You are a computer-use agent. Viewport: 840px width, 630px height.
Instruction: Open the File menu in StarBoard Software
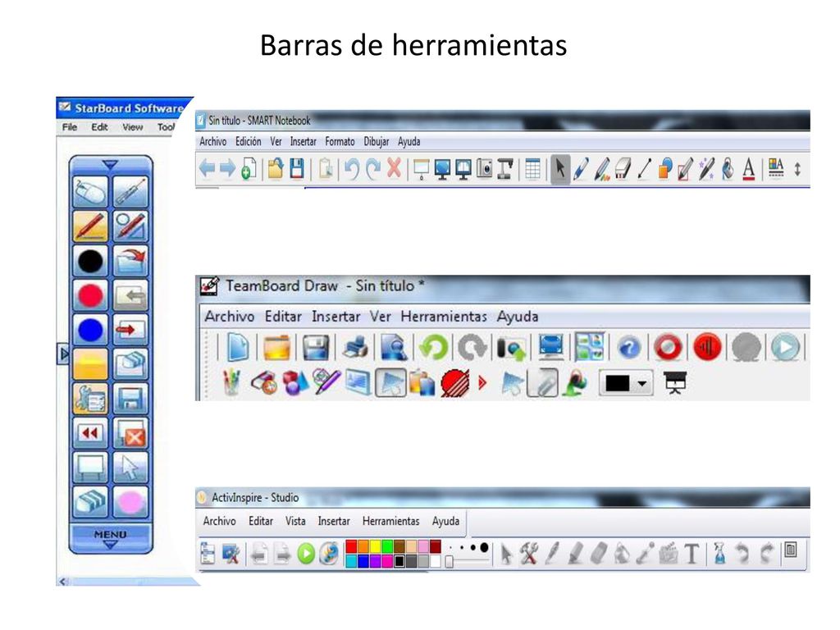pos(70,127)
